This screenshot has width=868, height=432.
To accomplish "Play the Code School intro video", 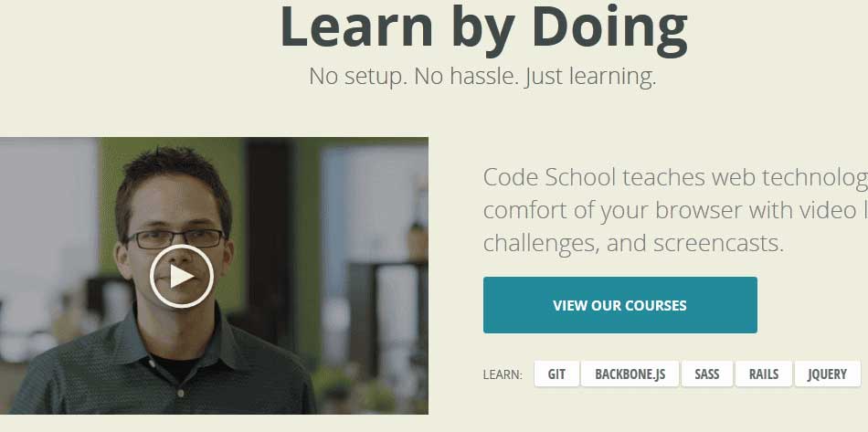I will [x=182, y=276].
